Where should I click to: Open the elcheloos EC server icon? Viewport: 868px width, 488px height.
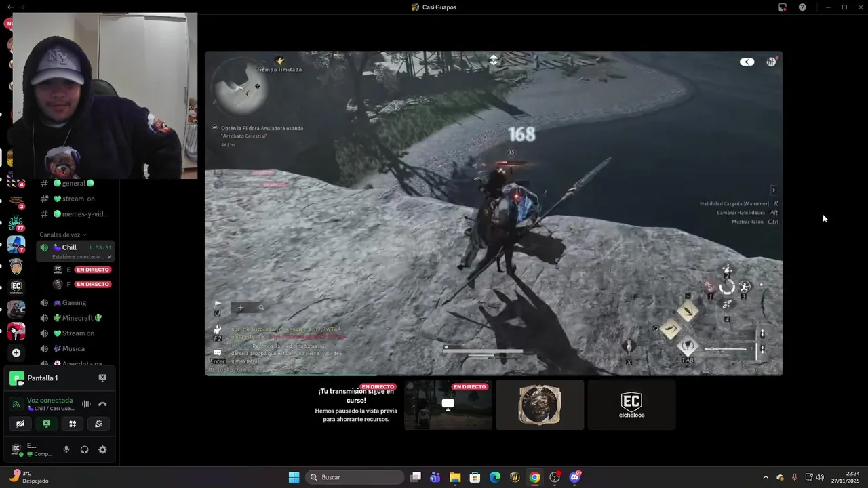pos(16,287)
